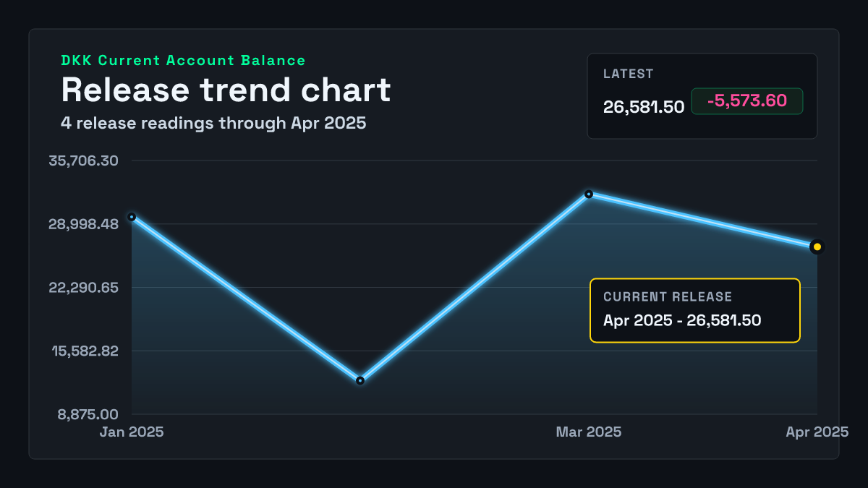Click the CURRENT RELEASE tooltip heading
Screen dimensions: 868x488
tap(668, 297)
